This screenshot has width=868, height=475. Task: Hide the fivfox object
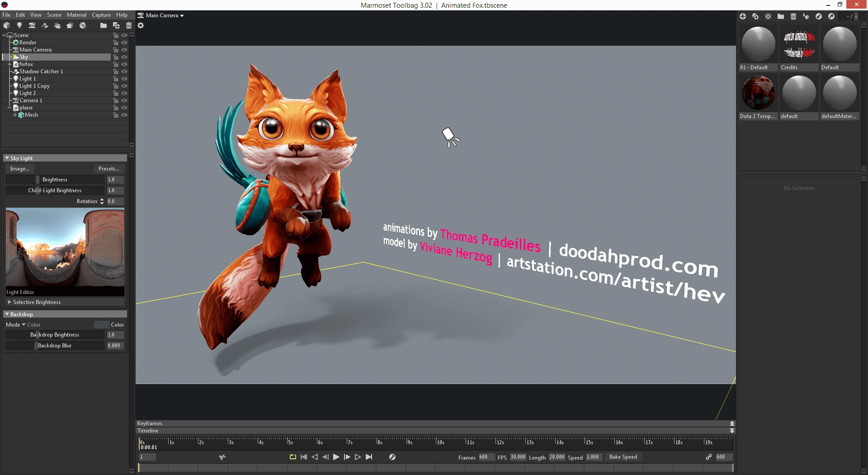click(124, 64)
